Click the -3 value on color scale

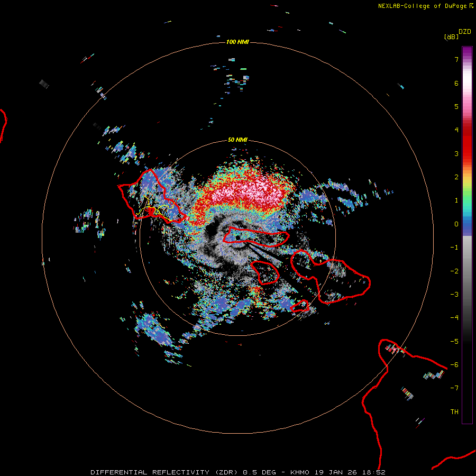(454, 295)
